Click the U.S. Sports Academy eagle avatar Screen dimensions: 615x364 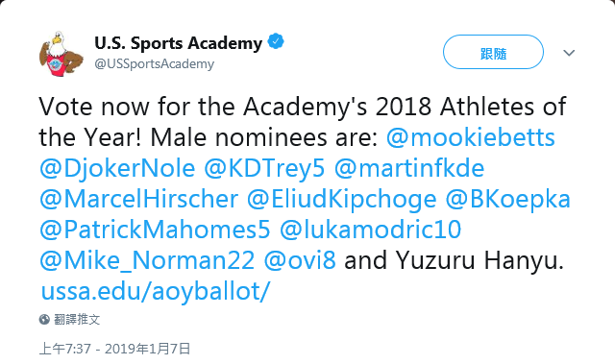tap(61, 54)
